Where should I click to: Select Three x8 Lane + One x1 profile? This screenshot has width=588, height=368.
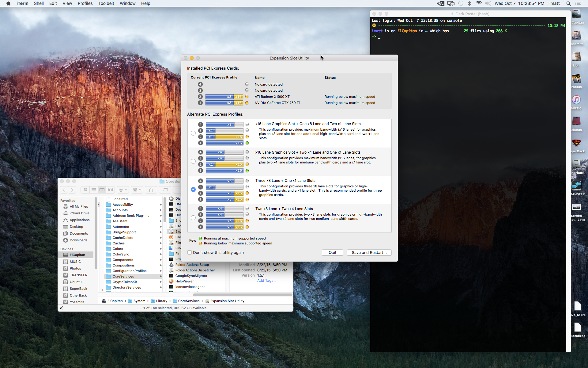[x=193, y=190]
